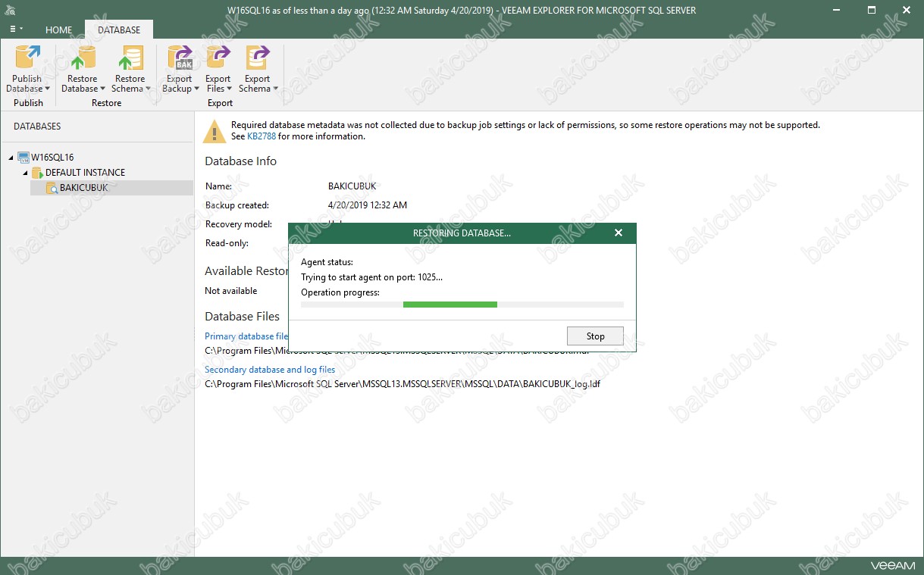The height and width of the screenshot is (575, 924).
Task: Click the yellow warning triangle icon
Action: pyautogui.click(x=215, y=131)
